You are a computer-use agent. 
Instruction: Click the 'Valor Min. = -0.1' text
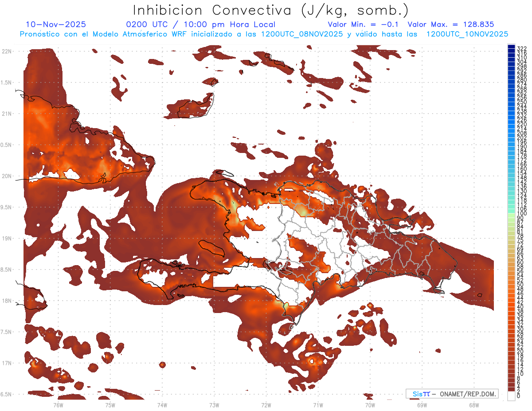point(363,24)
